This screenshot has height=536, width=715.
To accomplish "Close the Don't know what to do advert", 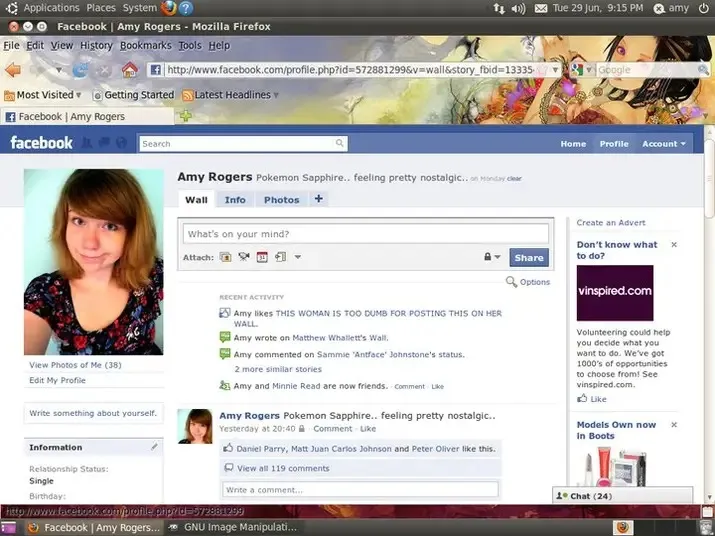I will pyautogui.click(x=674, y=245).
